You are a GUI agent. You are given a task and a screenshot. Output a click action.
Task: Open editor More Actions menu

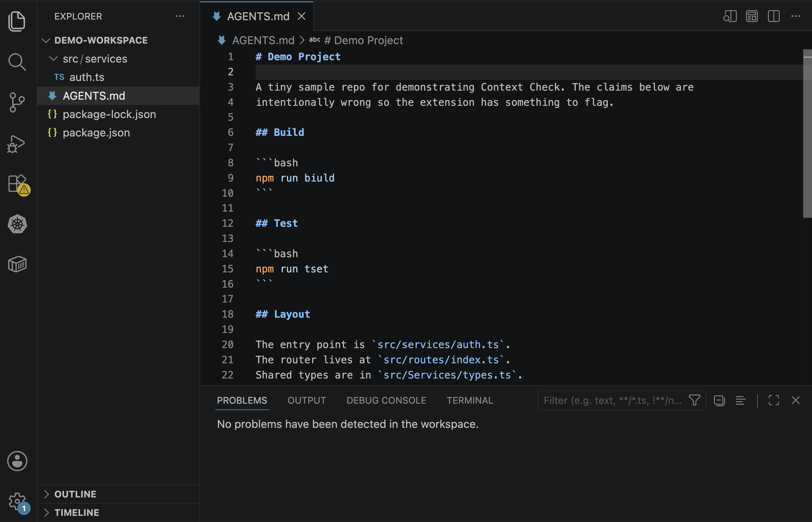point(796,16)
